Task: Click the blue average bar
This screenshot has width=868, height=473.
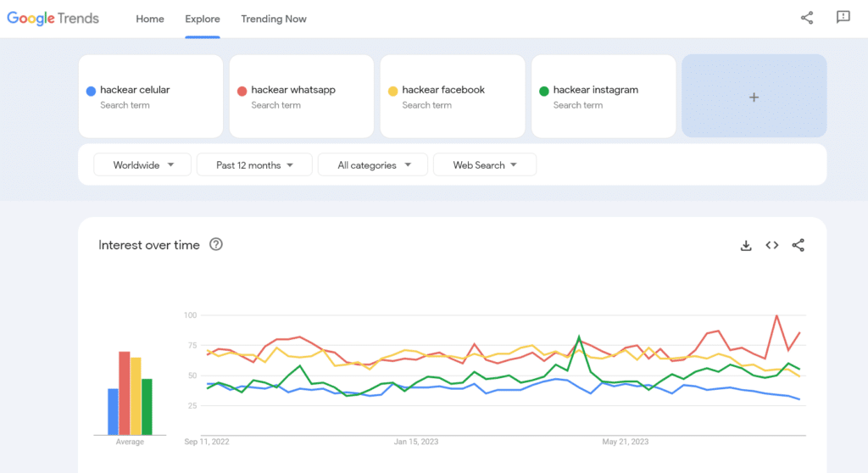Action: point(113,411)
